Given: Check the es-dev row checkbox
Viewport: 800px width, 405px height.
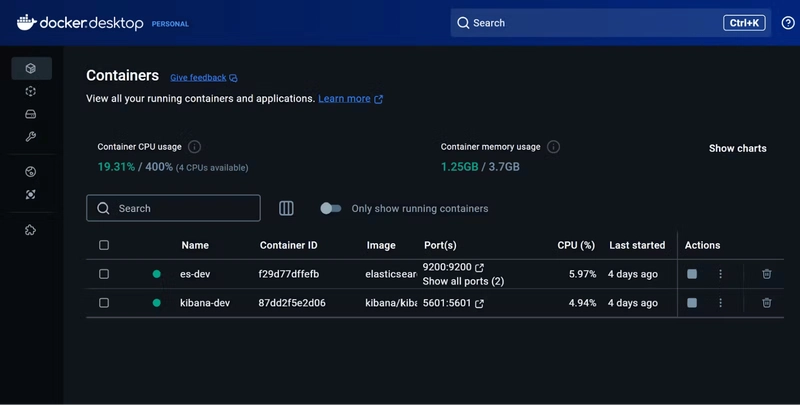Looking at the screenshot, I should 104,274.
